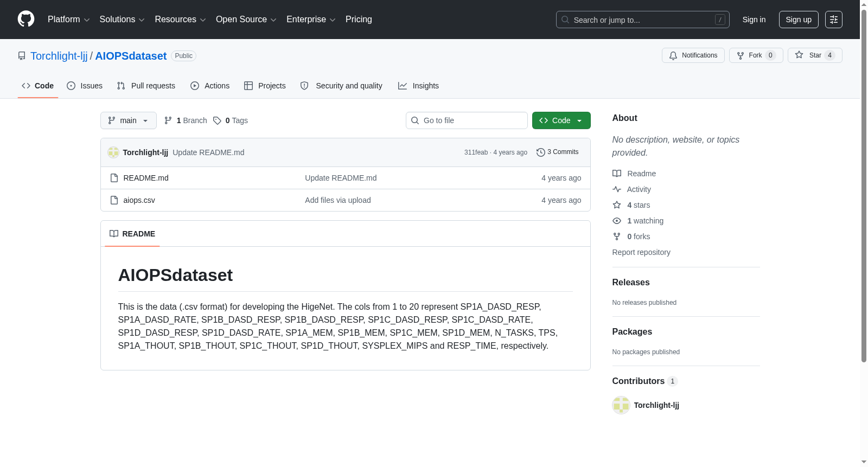The width and height of the screenshot is (868, 467).
Task: Open the Add files via upload commit
Action: 338,200
